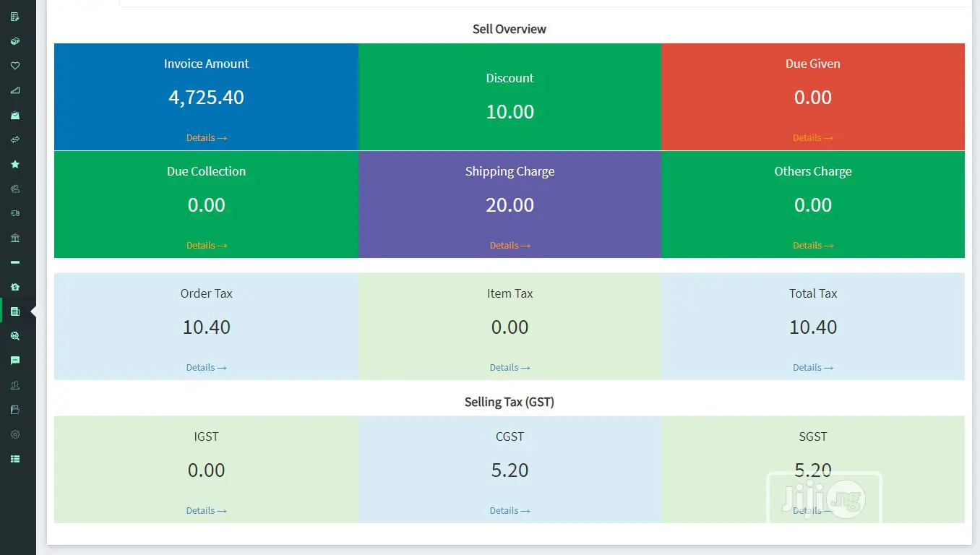This screenshot has width=980, height=555.
Task: Click the Invoice Amount value 4,725.40
Action: coord(207,97)
